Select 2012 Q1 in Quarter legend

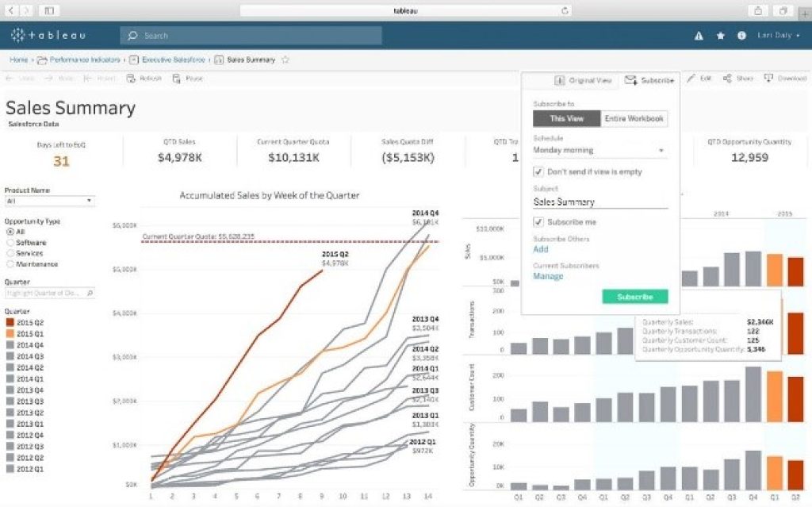30,469
